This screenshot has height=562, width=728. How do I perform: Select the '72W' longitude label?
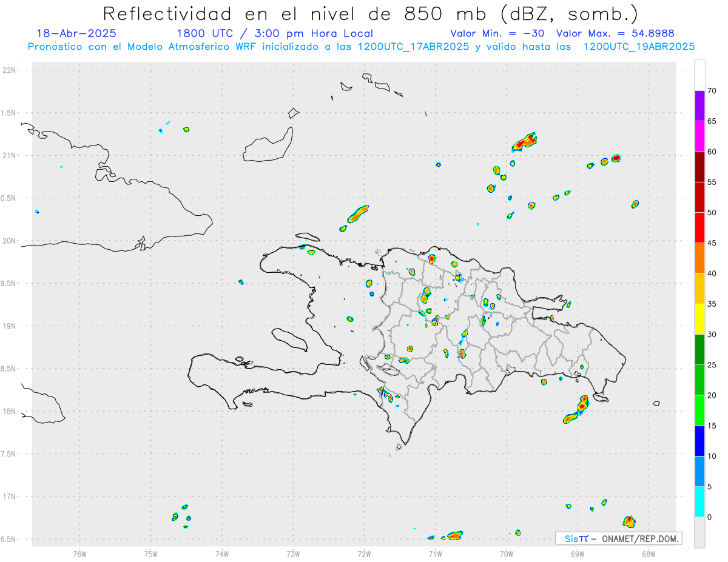pyautogui.click(x=364, y=554)
